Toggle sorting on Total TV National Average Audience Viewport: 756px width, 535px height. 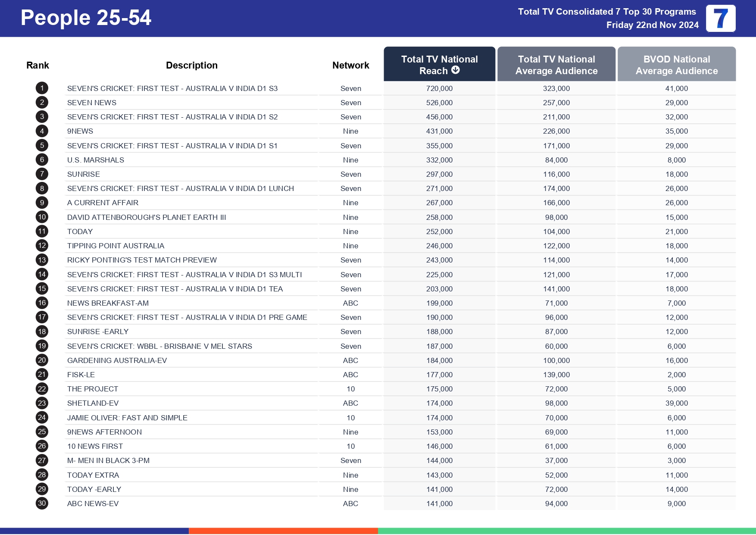[x=556, y=65]
